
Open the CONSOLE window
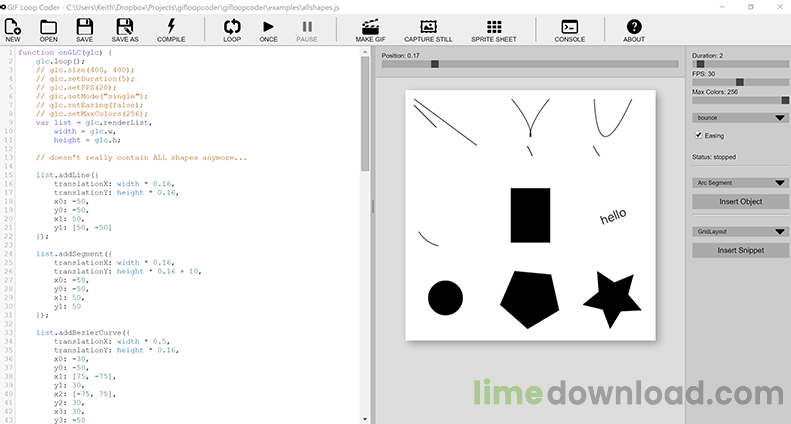pos(570,29)
